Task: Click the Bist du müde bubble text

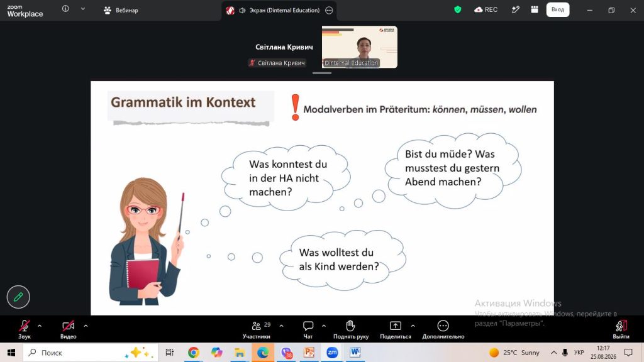Action: pyautogui.click(x=452, y=168)
